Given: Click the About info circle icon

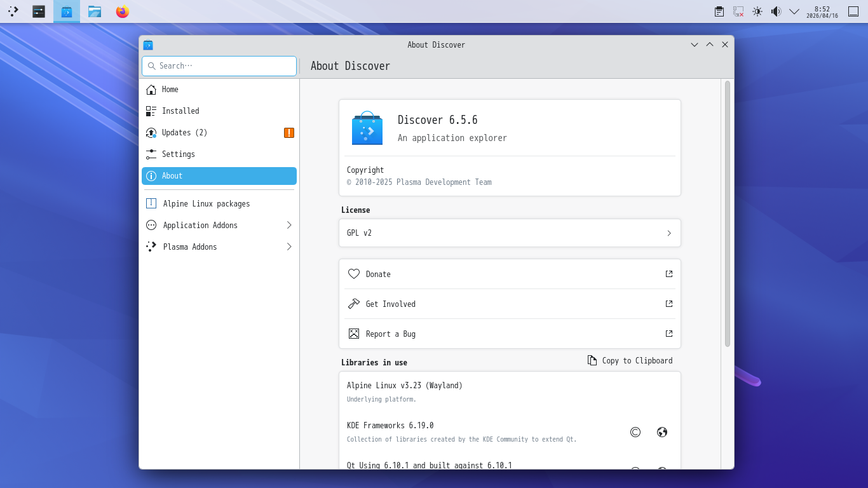Looking at the screenshot, I should point(151,176).
